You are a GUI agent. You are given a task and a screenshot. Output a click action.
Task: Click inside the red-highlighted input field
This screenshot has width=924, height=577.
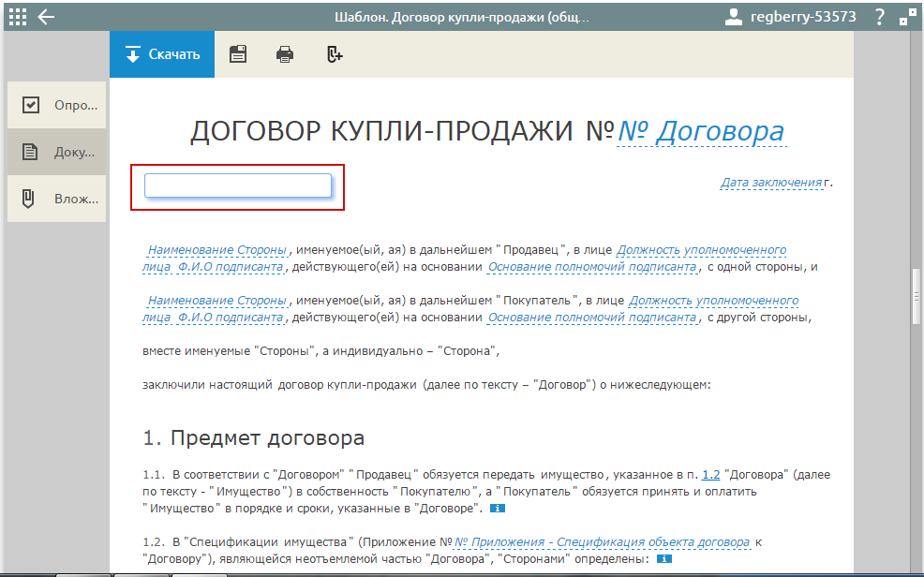coord(237,186)
